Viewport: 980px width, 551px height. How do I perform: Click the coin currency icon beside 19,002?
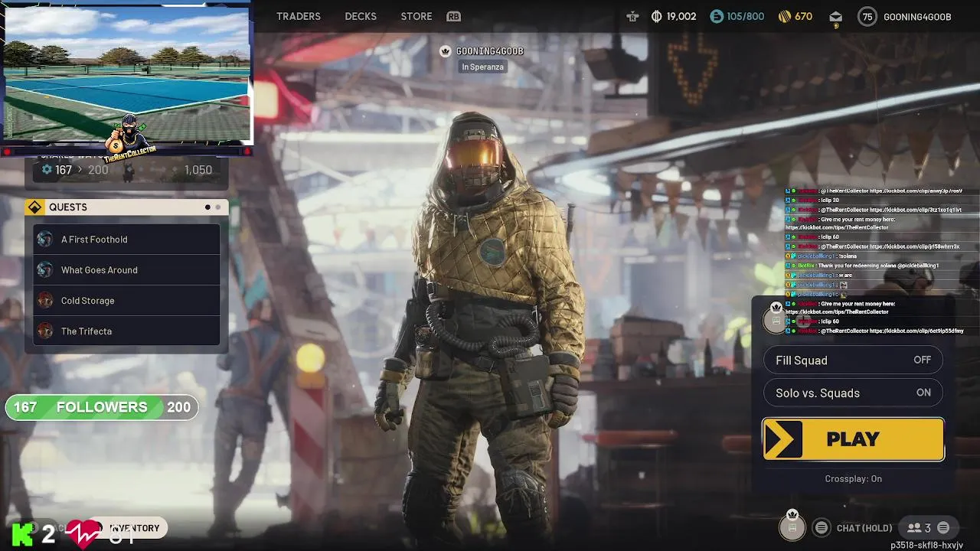click(656, 16)
